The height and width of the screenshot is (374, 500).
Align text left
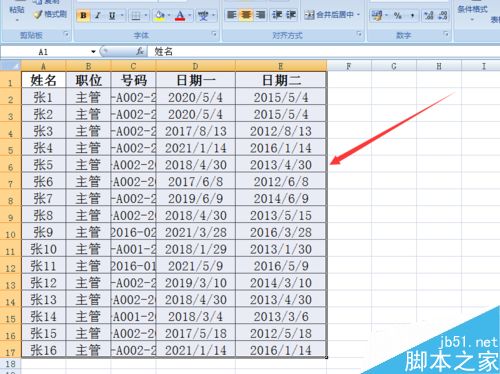[231, 15]
